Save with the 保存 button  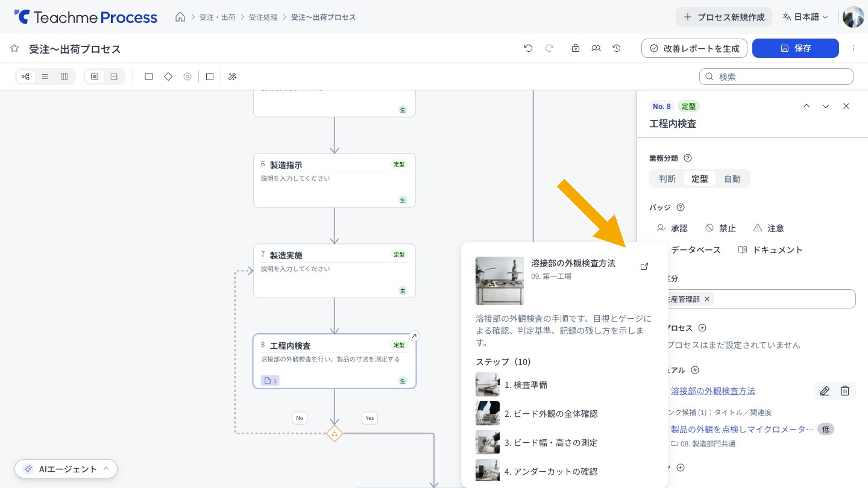pos(796,48)
